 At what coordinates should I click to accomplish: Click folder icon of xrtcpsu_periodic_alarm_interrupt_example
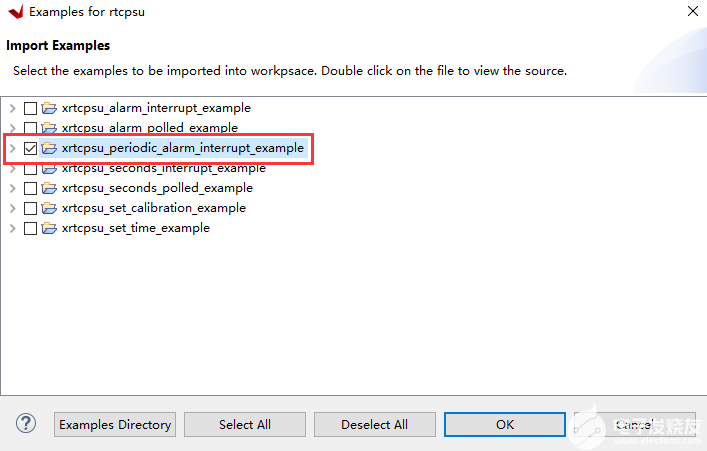(49, 148)
